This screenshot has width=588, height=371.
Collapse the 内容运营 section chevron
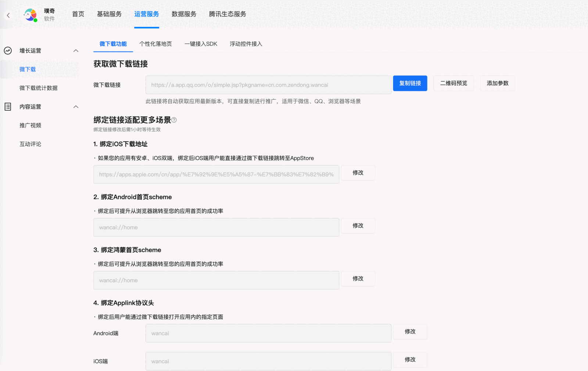tap(76, 107)
